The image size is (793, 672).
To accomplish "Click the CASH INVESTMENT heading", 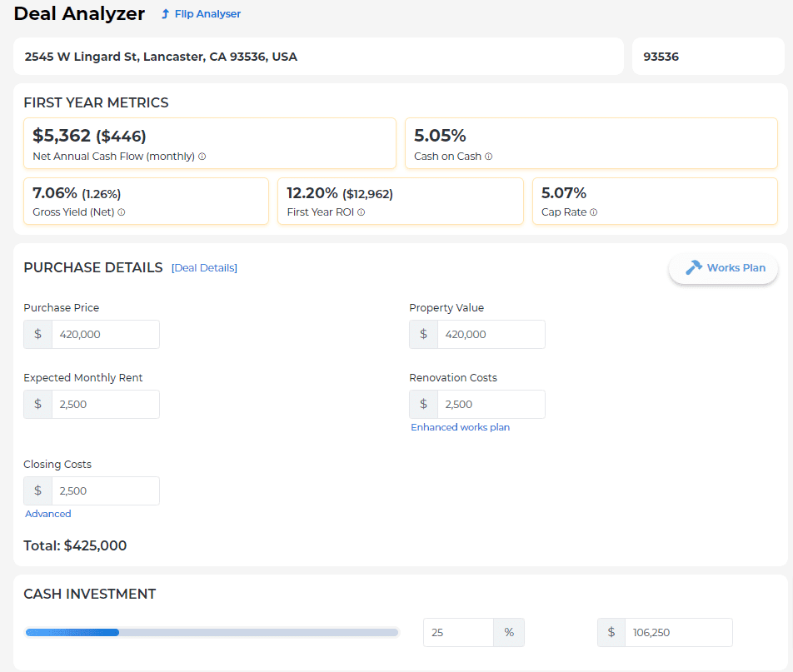I will (89, 594).
